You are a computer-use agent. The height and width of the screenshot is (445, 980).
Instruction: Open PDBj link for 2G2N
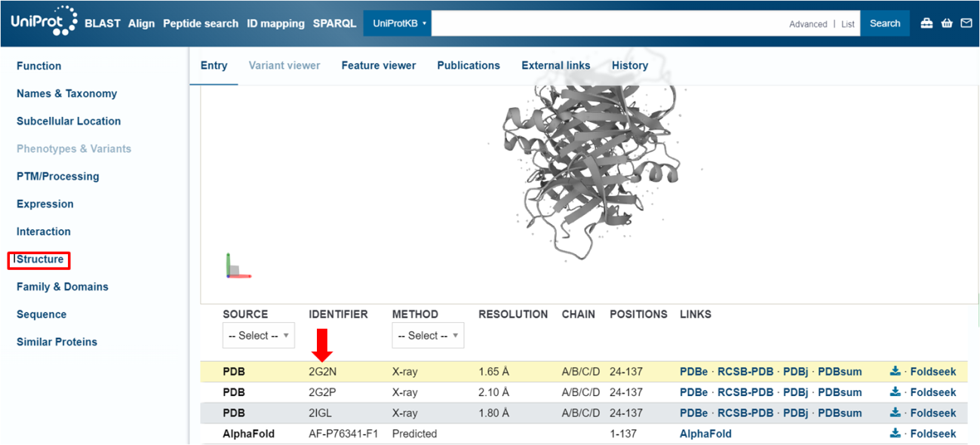(x=796, y=372)
